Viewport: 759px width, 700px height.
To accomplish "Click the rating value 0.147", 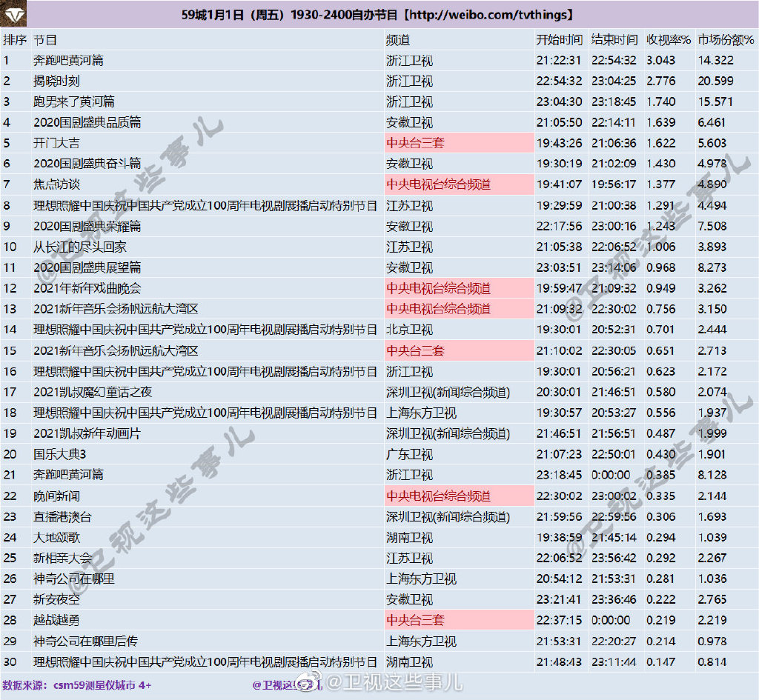I will click(660, 661).
